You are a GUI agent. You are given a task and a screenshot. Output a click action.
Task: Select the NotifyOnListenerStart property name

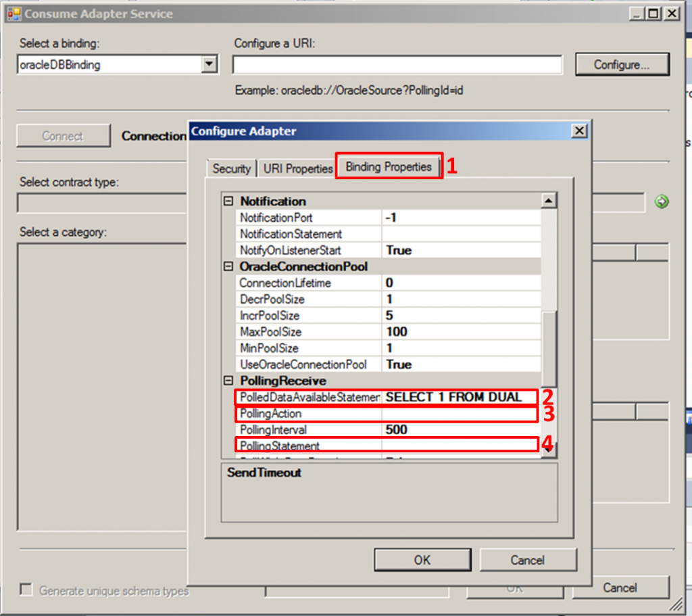tap(291, 250)
